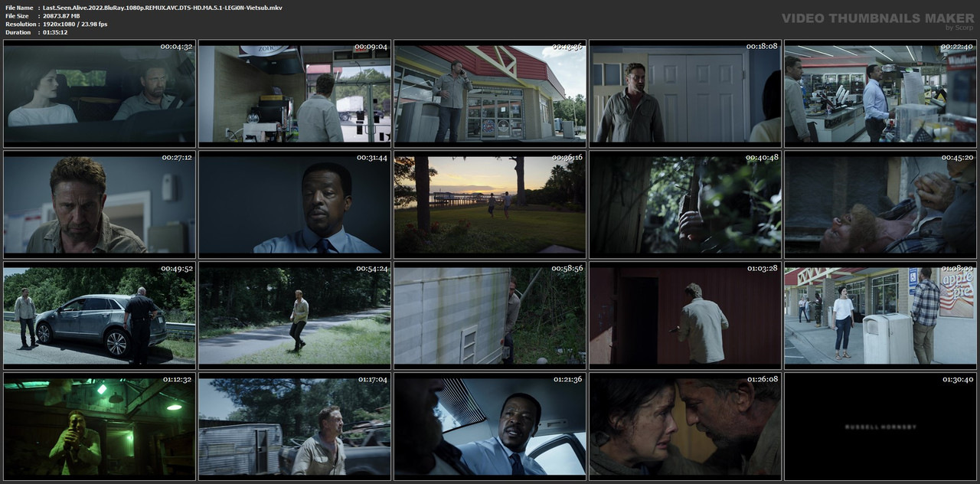
Task: Select the thumbnail at 01:17:04
Action: point(295,427)
